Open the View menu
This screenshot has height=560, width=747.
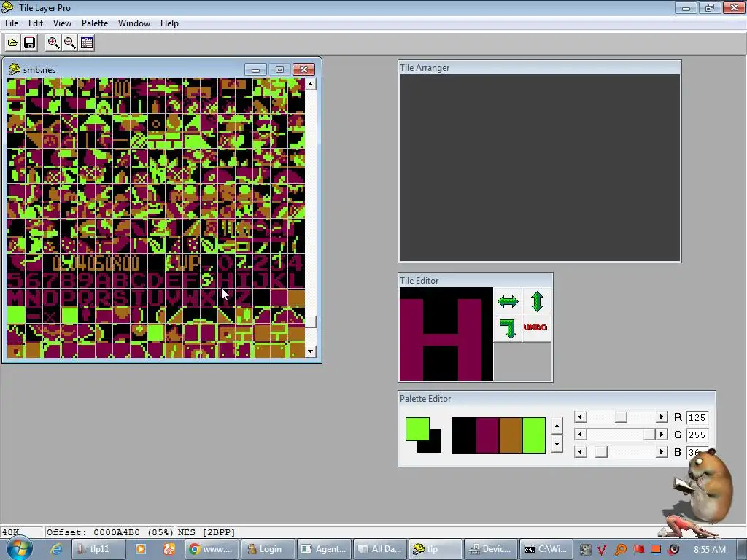[62, 23]
